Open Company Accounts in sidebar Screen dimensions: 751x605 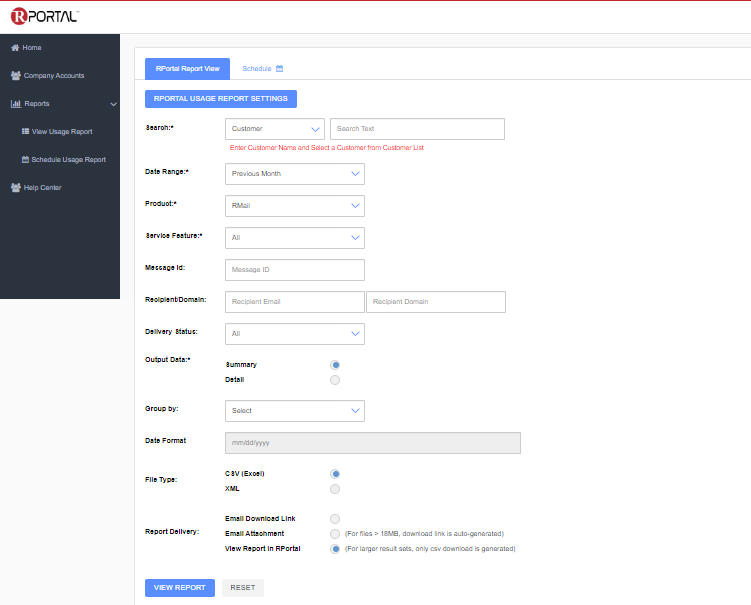[x=54, y=76]
